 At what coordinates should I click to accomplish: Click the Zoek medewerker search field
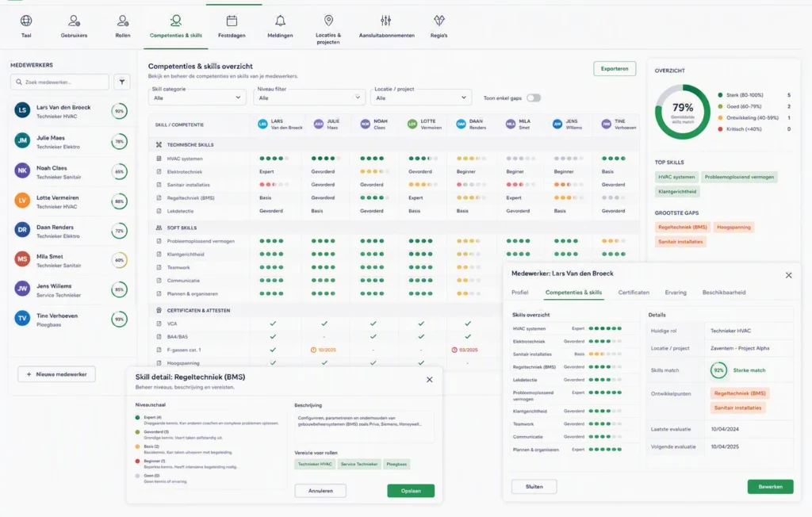click(59, 82)
